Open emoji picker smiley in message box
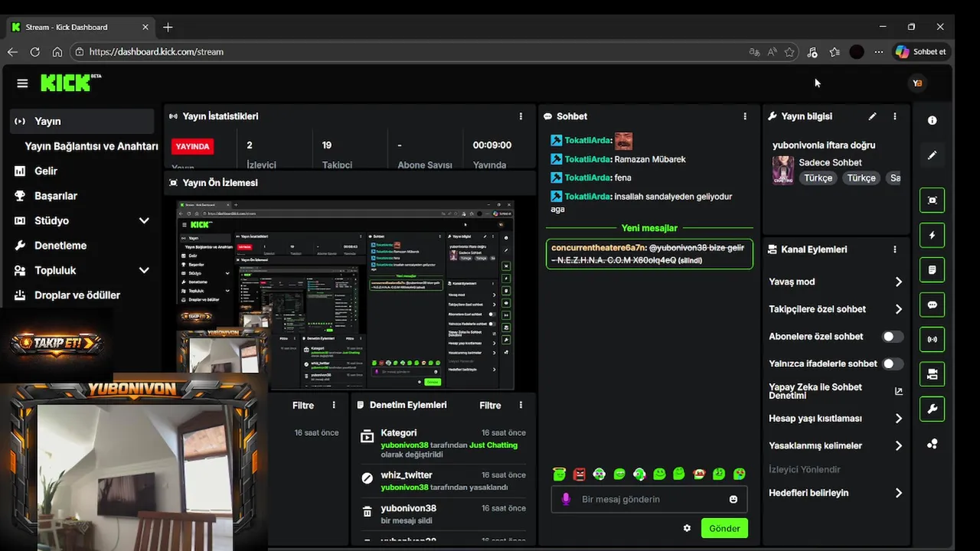980x551 pixels. pyautogui.click(x=733, y=499)
